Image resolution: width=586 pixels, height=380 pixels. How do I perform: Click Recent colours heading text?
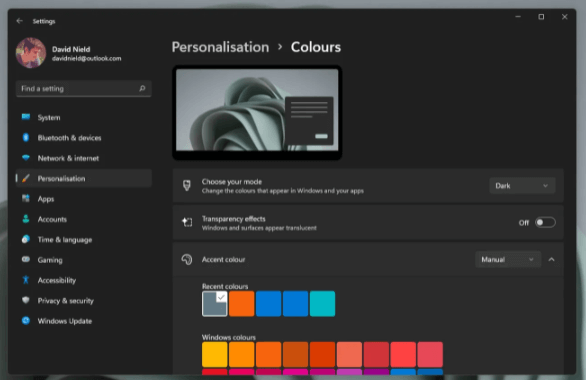pos(225,286)
